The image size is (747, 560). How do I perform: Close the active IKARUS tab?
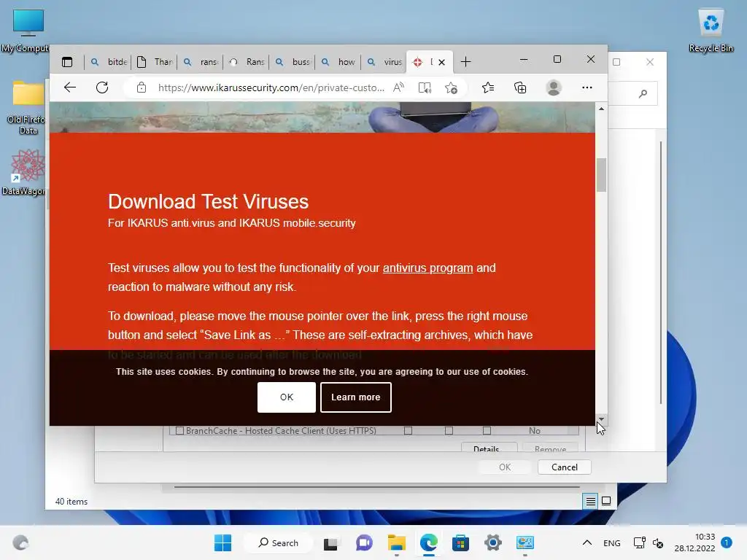coord(441,62)
